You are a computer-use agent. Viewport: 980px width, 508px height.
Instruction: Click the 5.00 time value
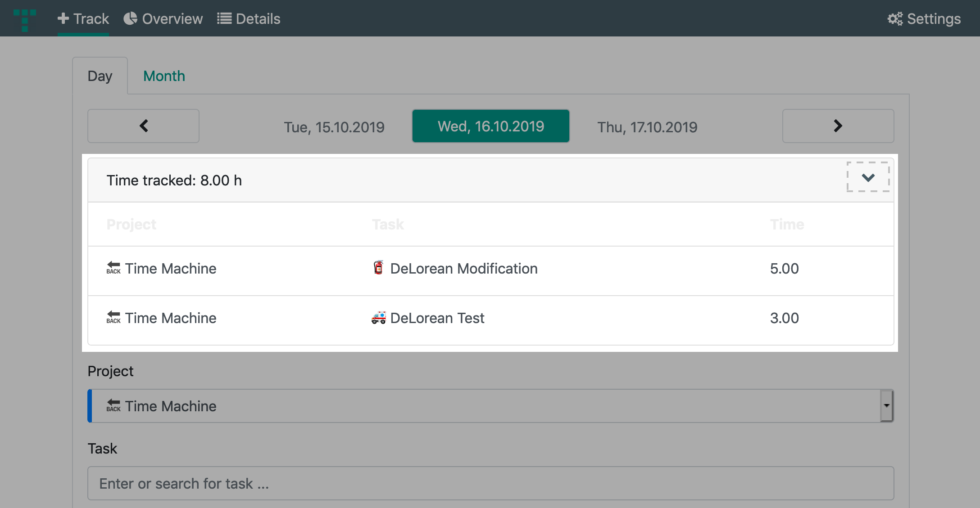(785, 268)
